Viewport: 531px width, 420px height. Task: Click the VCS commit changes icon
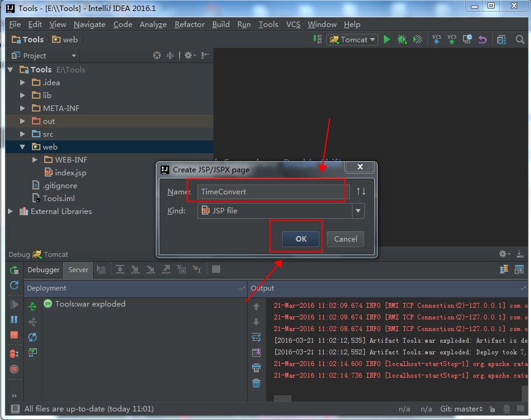(x=452, y=40)
